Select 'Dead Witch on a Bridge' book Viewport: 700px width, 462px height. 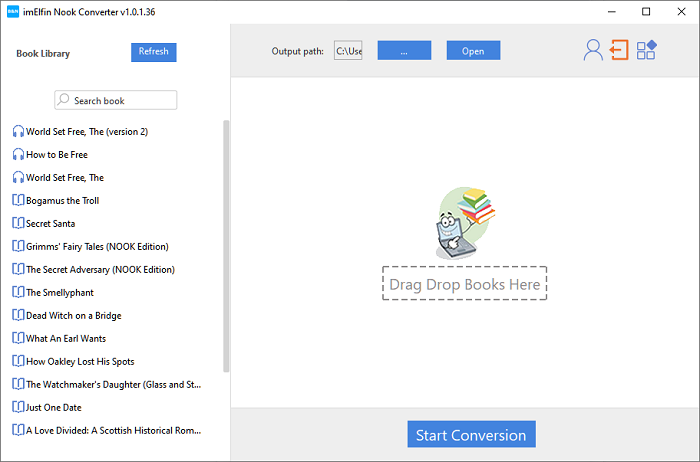click(74, 316)
